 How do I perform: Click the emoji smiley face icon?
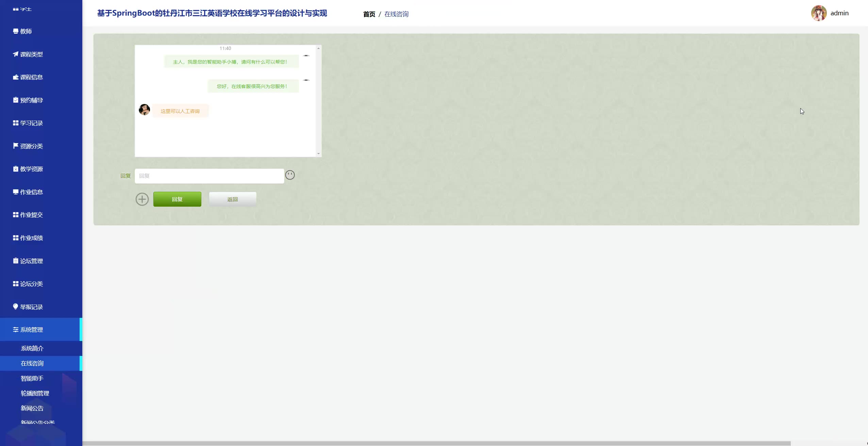coord(290,175)
